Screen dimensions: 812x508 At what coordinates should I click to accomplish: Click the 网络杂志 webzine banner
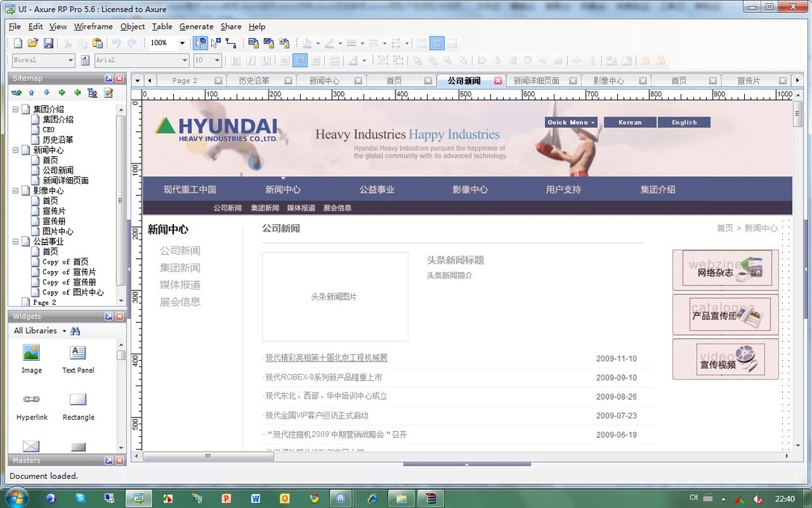725,269
